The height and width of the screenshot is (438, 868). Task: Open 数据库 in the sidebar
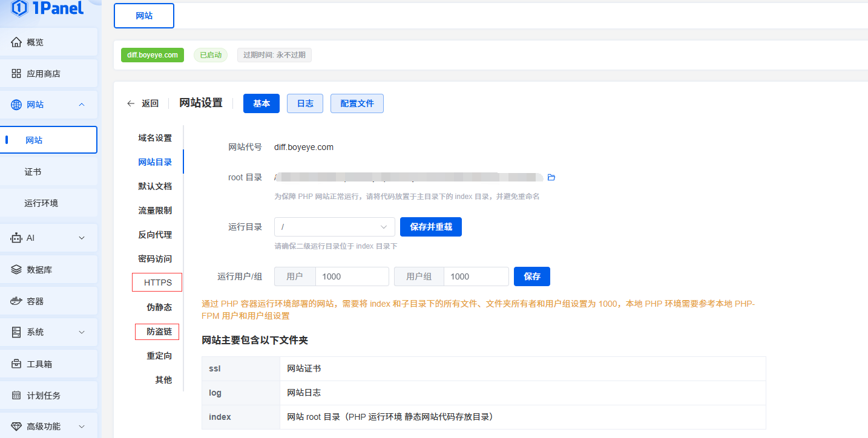(x=48, y=269)
